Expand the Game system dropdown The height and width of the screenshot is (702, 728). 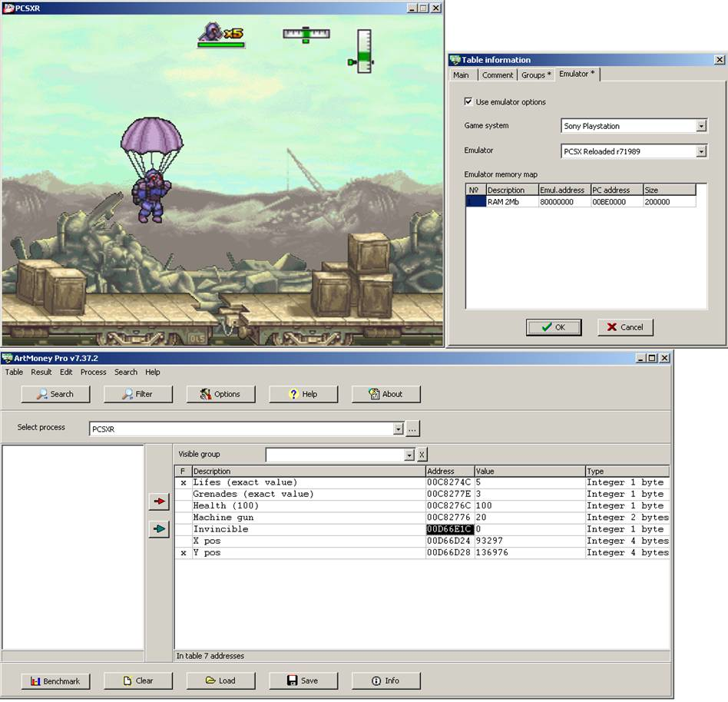[701, 126]
